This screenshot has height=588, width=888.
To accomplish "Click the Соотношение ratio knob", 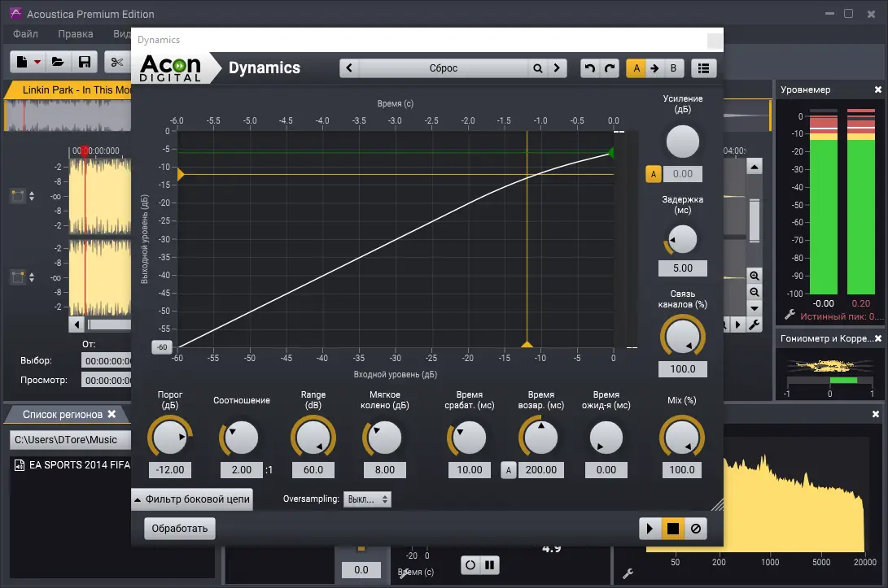I will tap(241, 438).
